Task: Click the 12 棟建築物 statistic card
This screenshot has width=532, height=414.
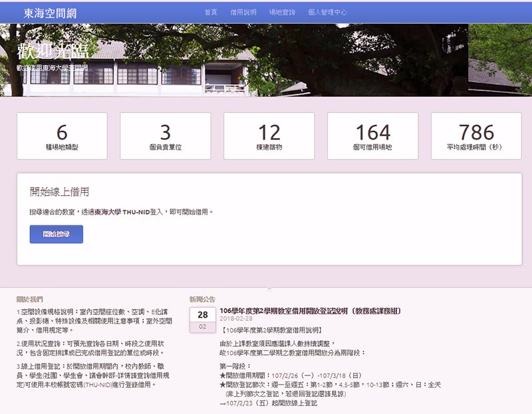Action: pyautogui.click(x=269, y=136)
